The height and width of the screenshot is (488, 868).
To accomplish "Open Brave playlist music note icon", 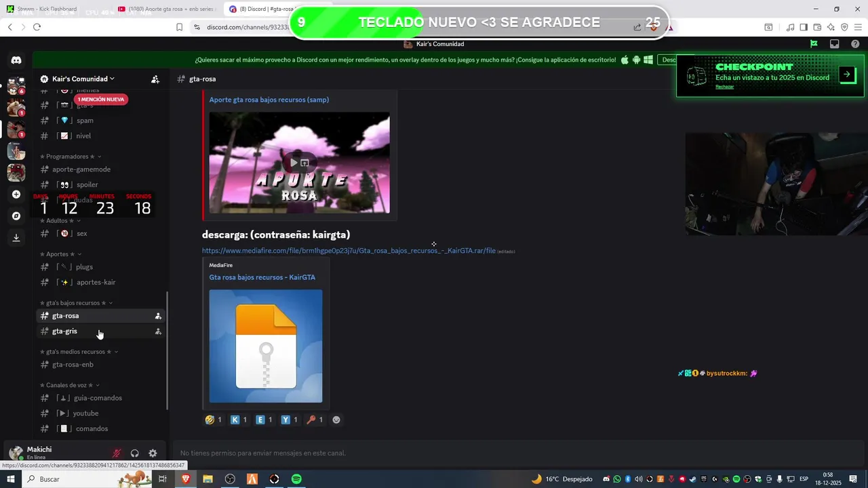I will click(790, 27).
